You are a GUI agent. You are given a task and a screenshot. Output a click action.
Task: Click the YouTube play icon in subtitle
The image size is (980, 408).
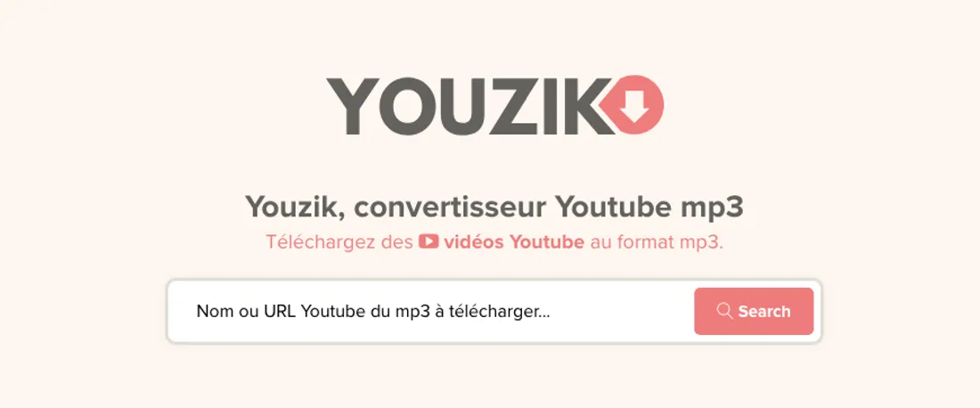tap(429, 241)
